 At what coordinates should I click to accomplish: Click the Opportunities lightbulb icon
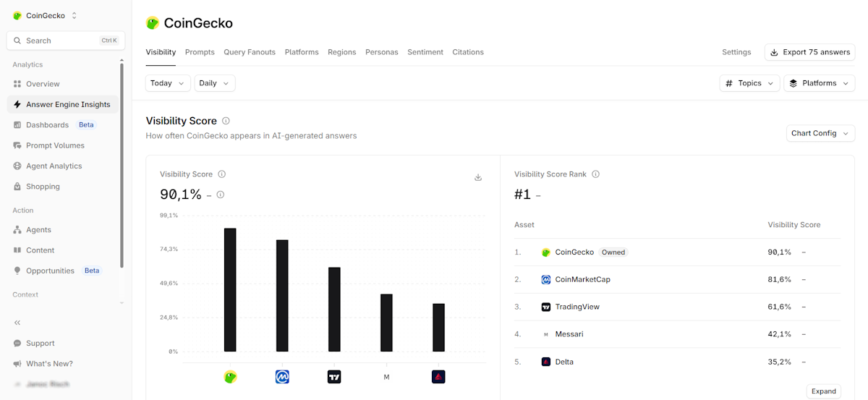pyautogui.click(x=17, y=271)
